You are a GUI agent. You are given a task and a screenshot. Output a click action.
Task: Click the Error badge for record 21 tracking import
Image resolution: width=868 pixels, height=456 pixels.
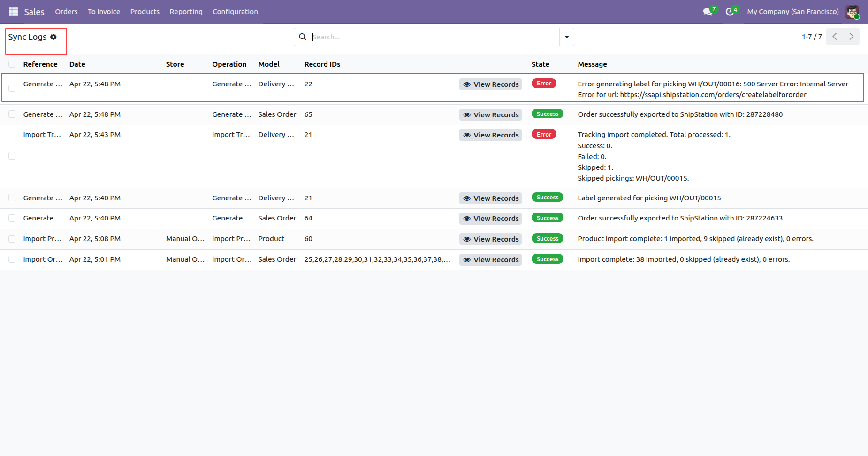tap(544, 134)
